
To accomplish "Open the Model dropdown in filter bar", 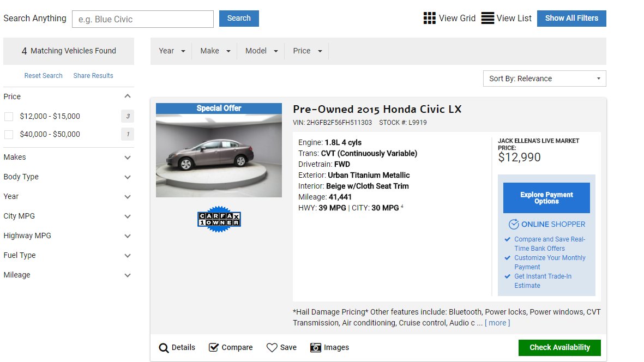I will tap(262, 51).
